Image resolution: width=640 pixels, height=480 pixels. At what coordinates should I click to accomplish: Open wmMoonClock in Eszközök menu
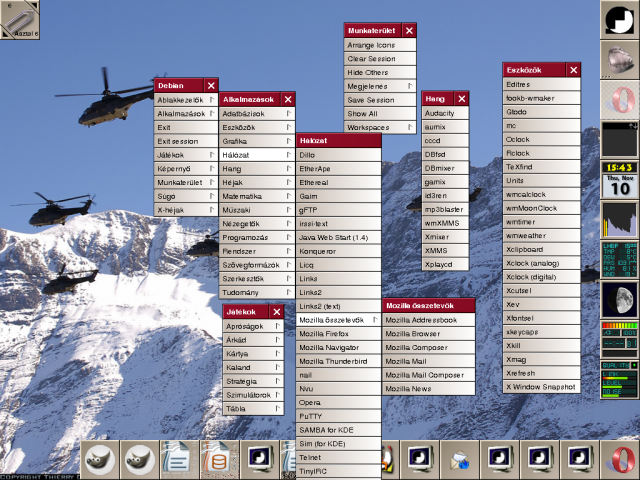pyautogui.click(x=542, y=208)
